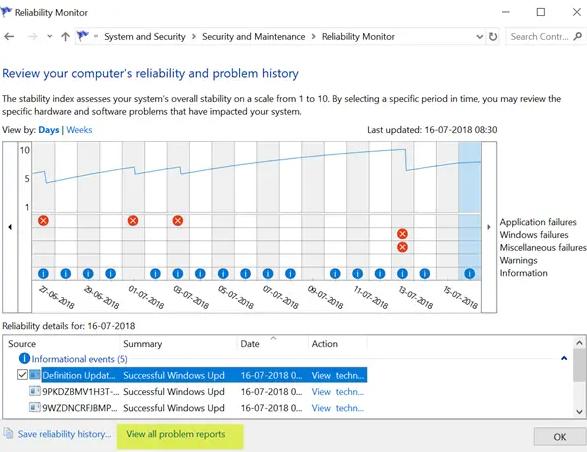Image resolution: width=587 pixels, height=452 pixels.
Task: Click the 9WZDNCRFJBMP row item icon
Action: pyautogui.click(x=35, y=407)
